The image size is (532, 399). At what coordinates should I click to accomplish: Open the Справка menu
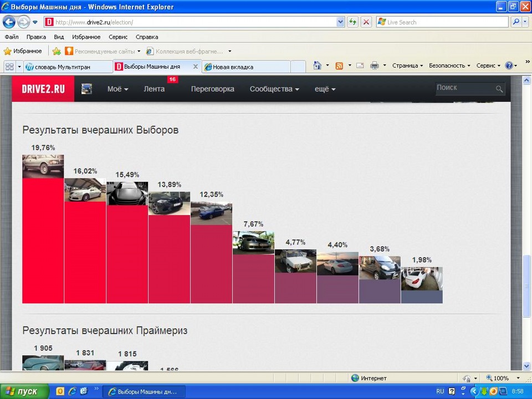pyautogui.click(x=147, y=37)
